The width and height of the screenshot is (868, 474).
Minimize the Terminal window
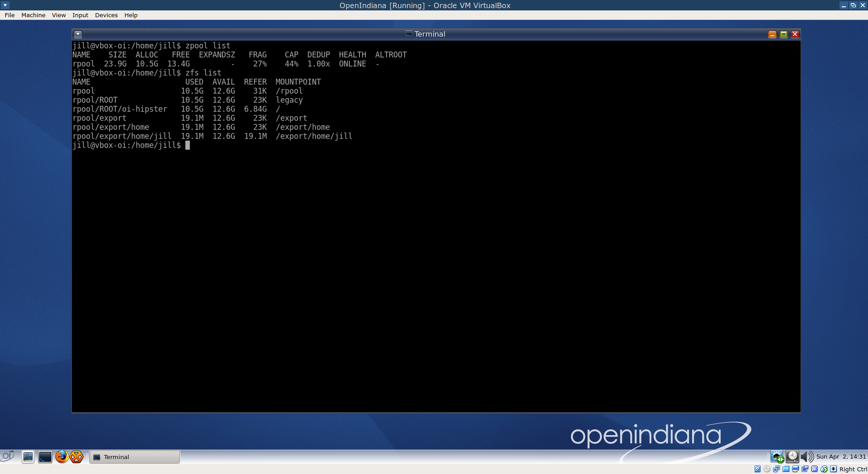tap(773, 34)
